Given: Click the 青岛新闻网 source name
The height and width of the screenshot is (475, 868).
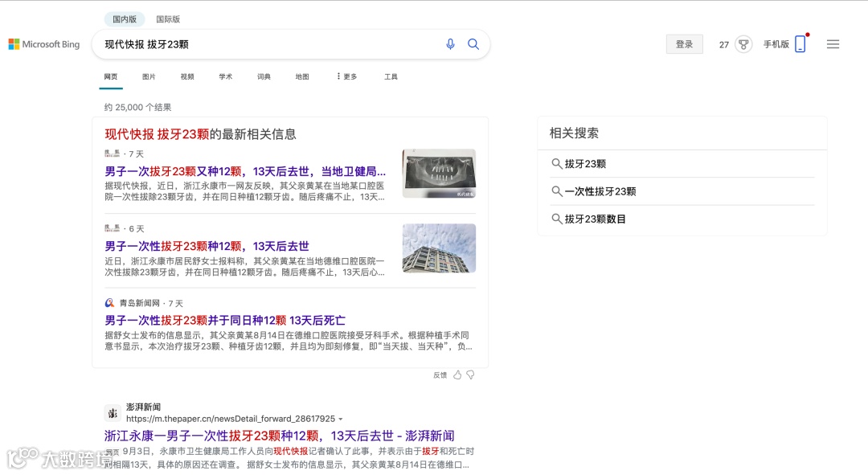Looking at the screenshot, I should tap(140, 303).
